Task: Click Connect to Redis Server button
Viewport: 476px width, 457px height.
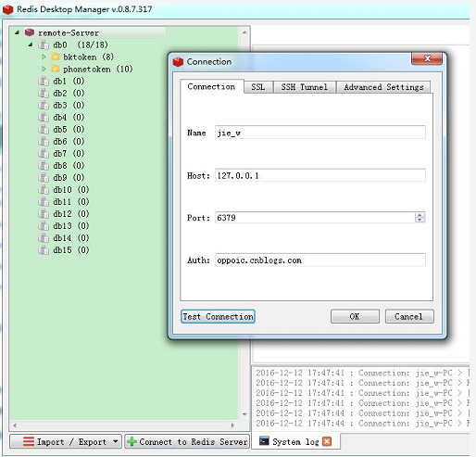Action: 187,441
